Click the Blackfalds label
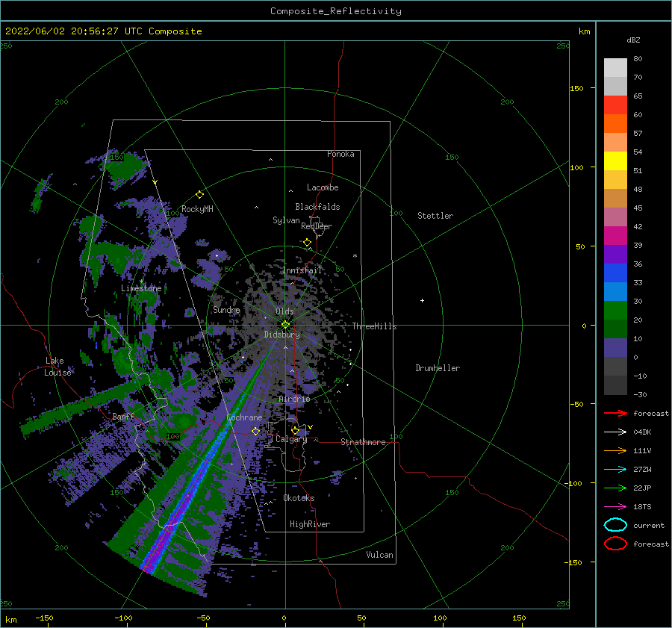 click(317, 207)
